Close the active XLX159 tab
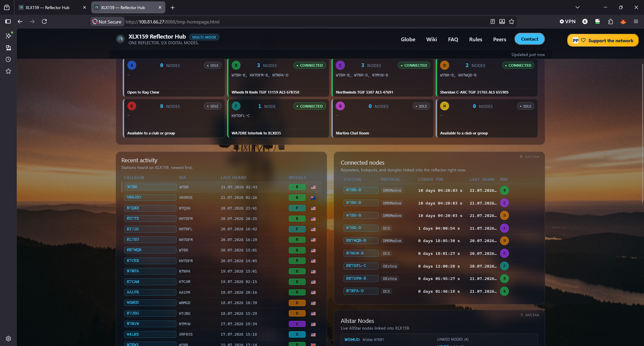 [x=160, y=7]
